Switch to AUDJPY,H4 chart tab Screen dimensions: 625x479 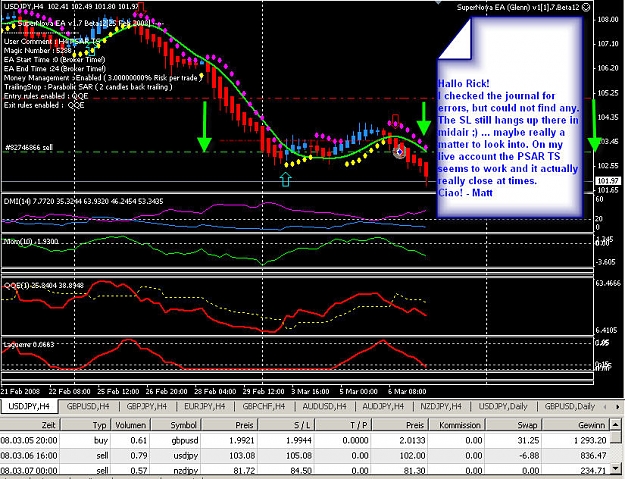click(383, 406)
